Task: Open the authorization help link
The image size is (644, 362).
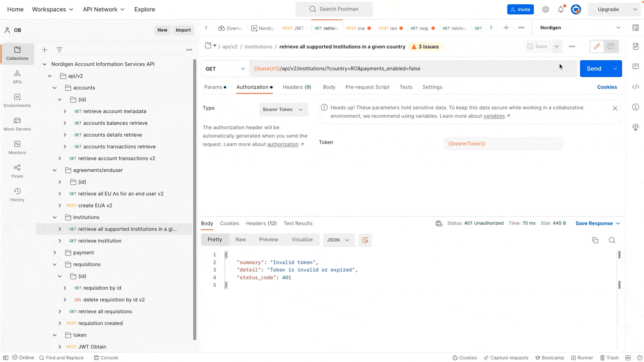Action: (x=283, y=144)
